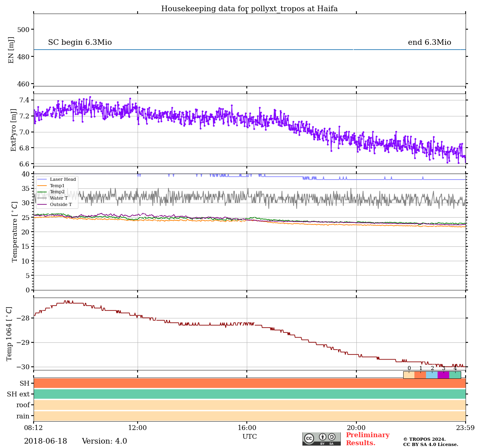The height and width of the screenshot is (448, 480).
Task: Click the Water T legend entry
Action: point(58,198)
